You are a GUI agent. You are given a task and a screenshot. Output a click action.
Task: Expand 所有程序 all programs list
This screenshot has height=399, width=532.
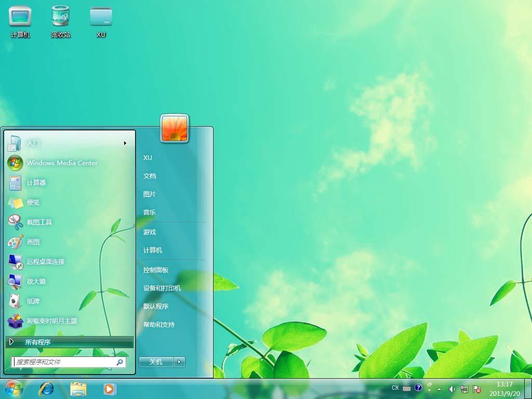coord(70,342)
